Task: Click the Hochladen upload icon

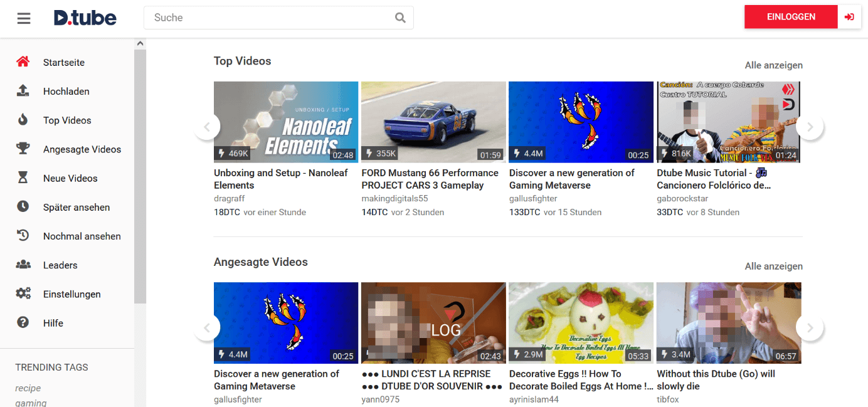Action: (x=23, y=91)
